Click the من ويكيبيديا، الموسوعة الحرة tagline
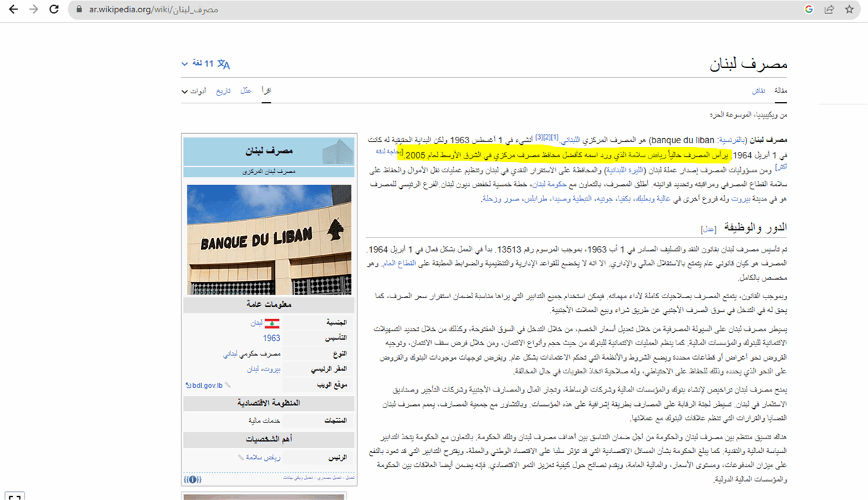The height and width of the screenshot is (500, 868). coord(750,115)
